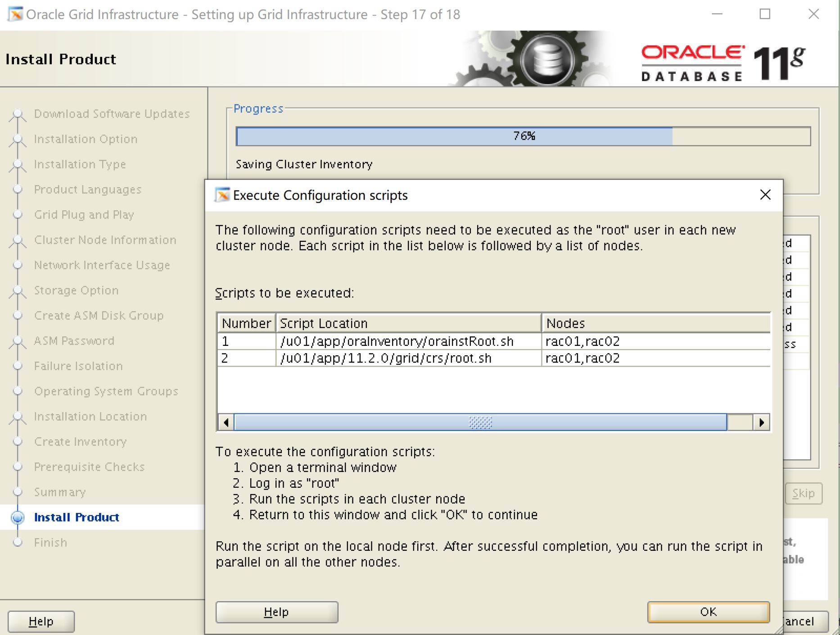Maximize the Oracle Grid Infrastructure window

tap(765, 14)
